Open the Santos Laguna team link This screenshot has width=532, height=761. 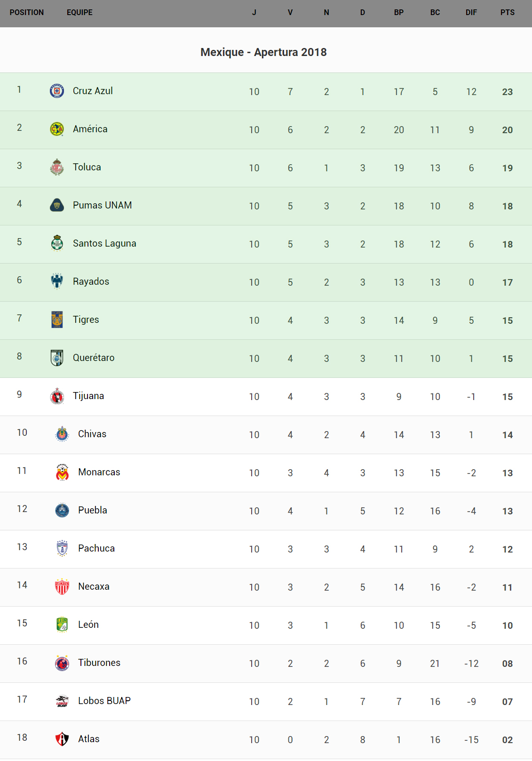104,243
